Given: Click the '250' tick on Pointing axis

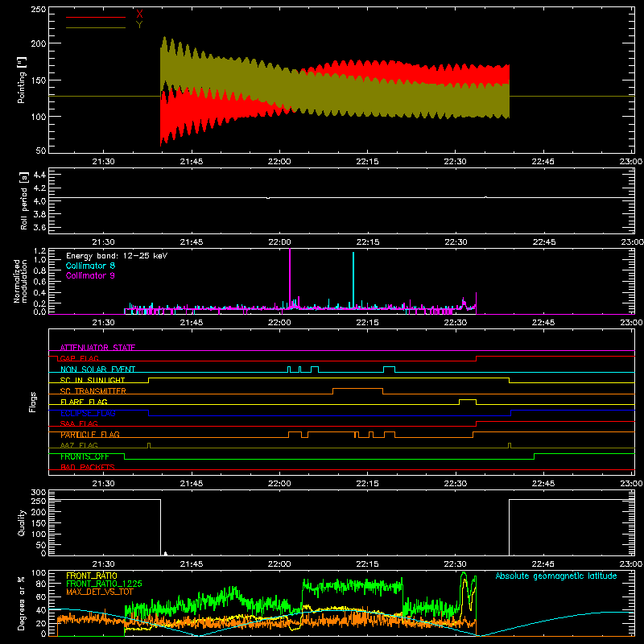Looking at the screenshot, I should coord(38,9).
